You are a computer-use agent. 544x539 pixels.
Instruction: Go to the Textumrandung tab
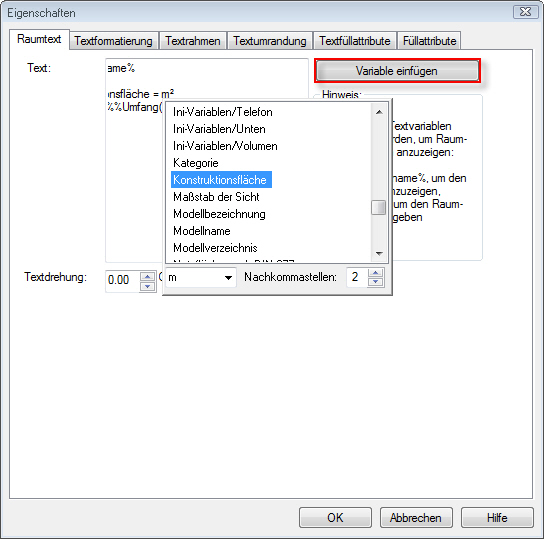pos(270,41)
